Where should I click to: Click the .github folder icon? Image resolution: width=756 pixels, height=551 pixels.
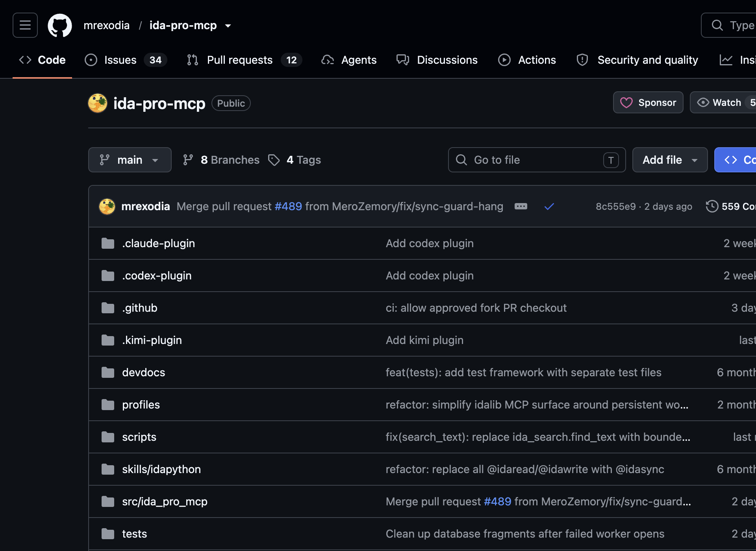108,308
